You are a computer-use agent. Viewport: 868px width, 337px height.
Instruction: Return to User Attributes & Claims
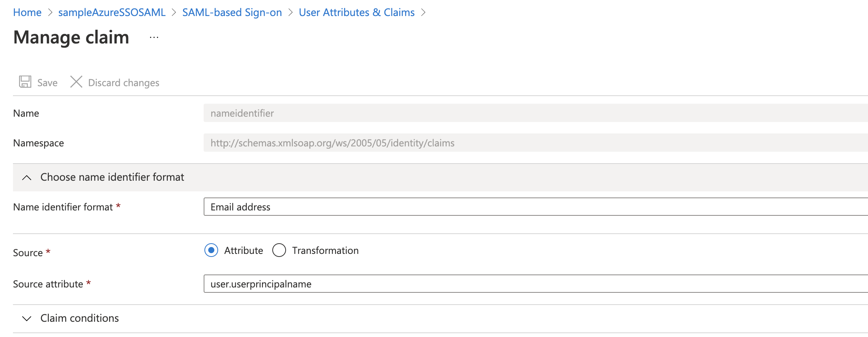click(356, 13)
